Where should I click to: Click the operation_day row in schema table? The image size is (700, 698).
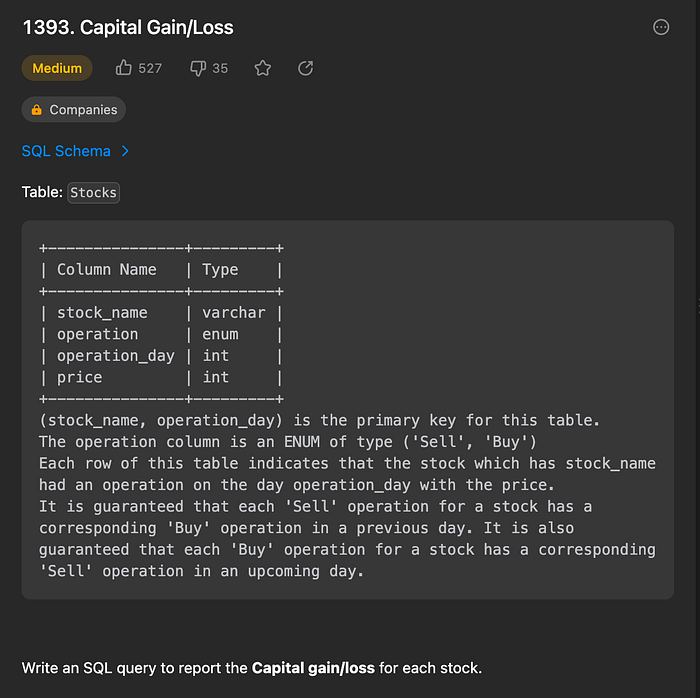pyautogui.click(x=161, y=356)
